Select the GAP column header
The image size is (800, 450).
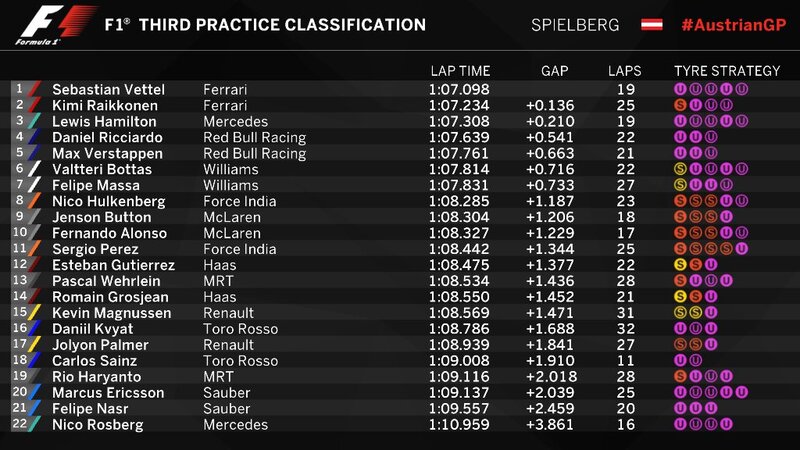[x=555, y=71]
